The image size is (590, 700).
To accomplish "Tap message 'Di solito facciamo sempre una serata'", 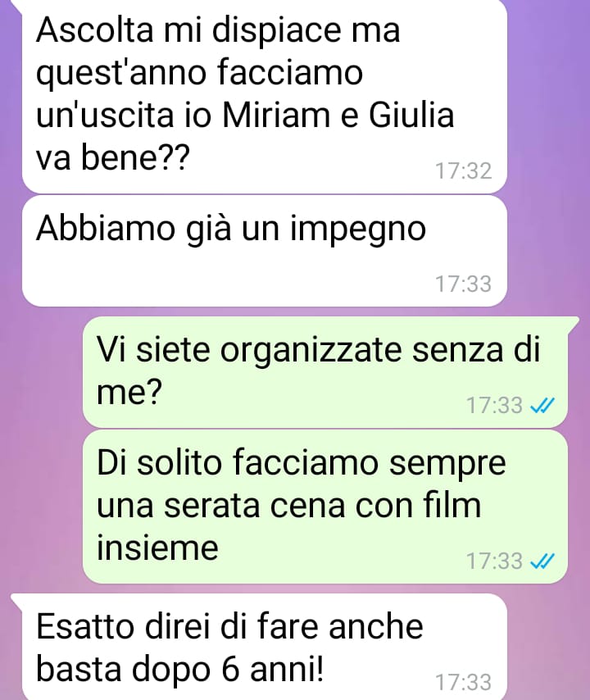I will click(x=325, y=507).
